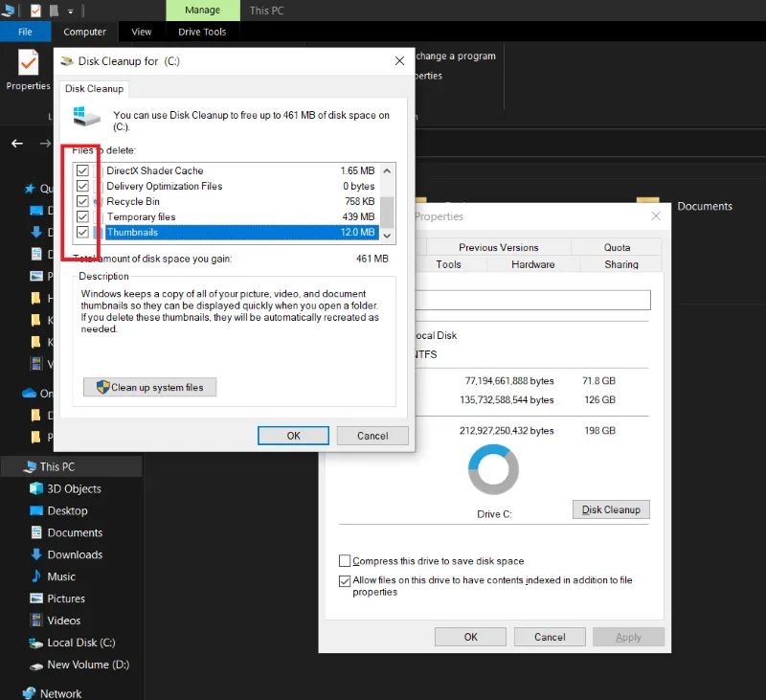Click the Quick access star icon
The height and width of the screenshot is (700, 766).
click(31, 189)
